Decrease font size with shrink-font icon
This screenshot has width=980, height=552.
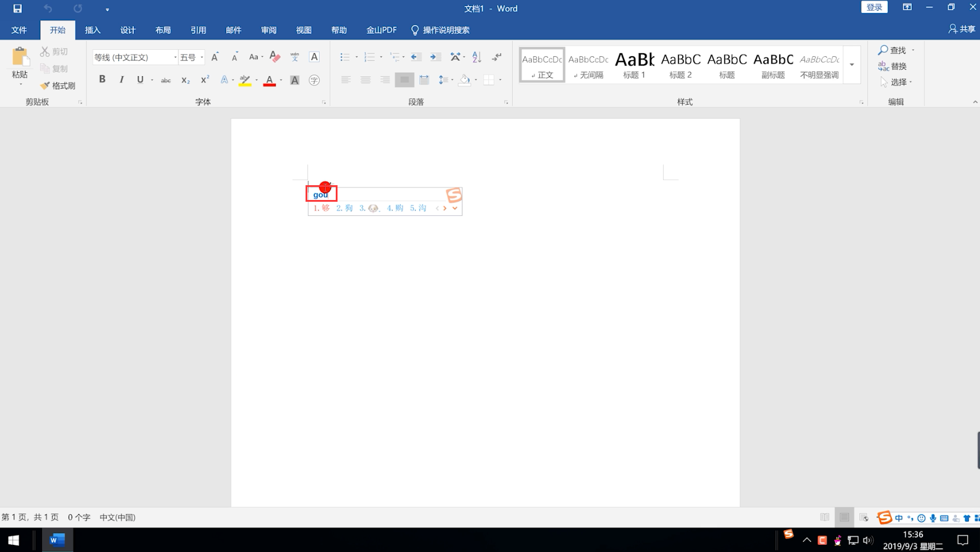tap(234, 57)
